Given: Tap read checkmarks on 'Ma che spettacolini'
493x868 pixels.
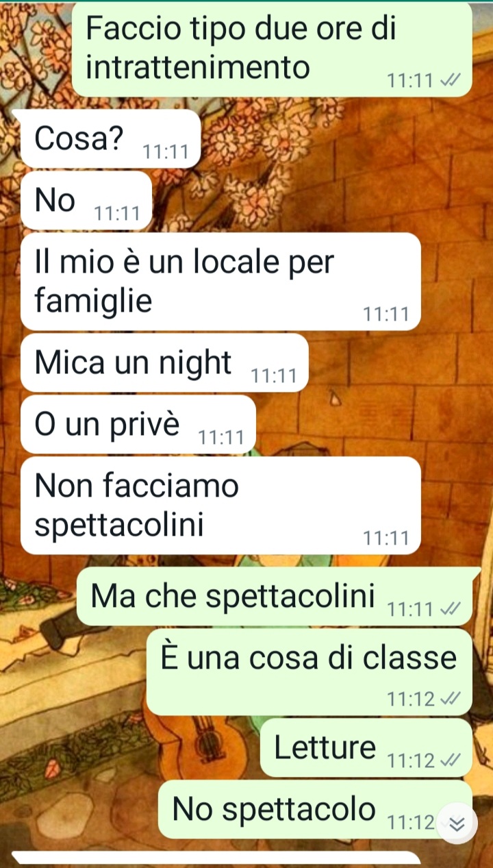Looking at the screenshot, I should (x=450, y=608).
